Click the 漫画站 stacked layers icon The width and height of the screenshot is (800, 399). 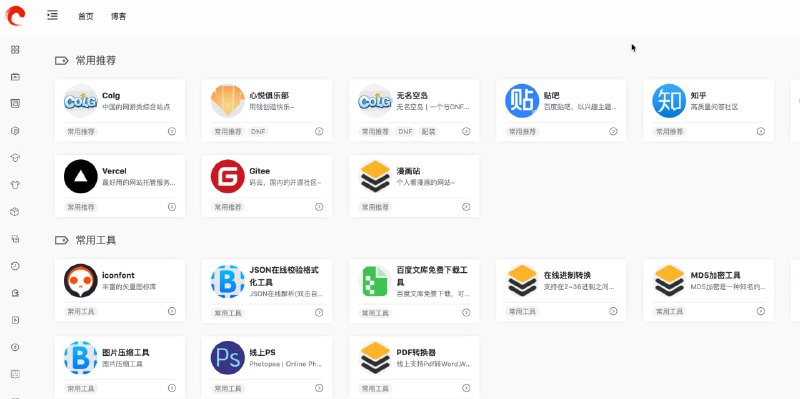(375, 177)
